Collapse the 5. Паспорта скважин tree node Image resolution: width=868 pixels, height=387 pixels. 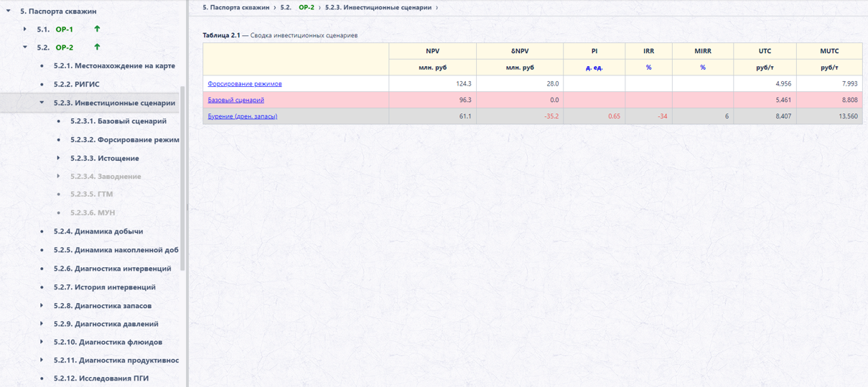click(x=8, y=11)
